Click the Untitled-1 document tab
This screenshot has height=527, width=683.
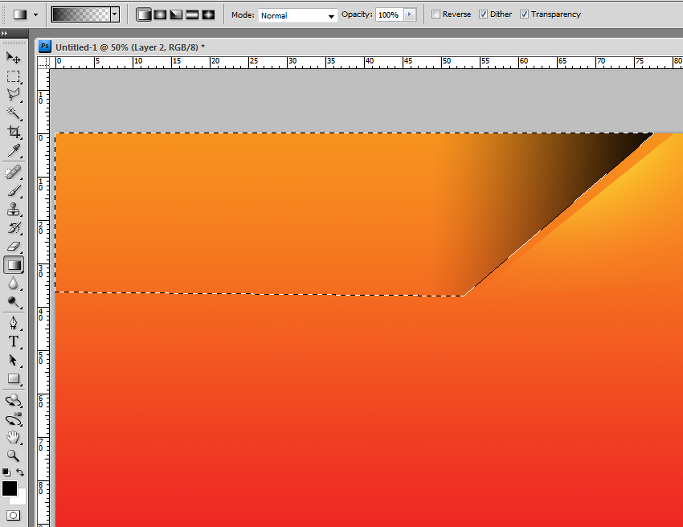[x=130, y=47]
